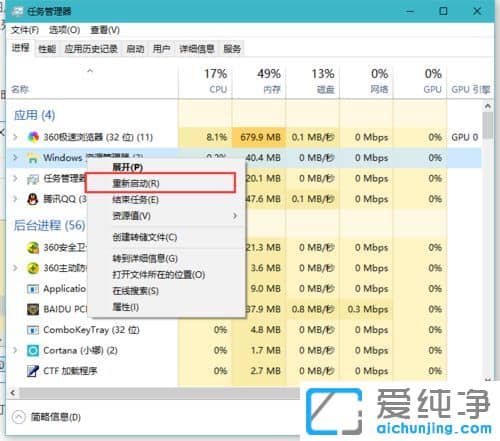Expand the 360极速浏览器 process group
Viewport: 500px width, 441px height.
pyautogui.click(x=15, y=137)
